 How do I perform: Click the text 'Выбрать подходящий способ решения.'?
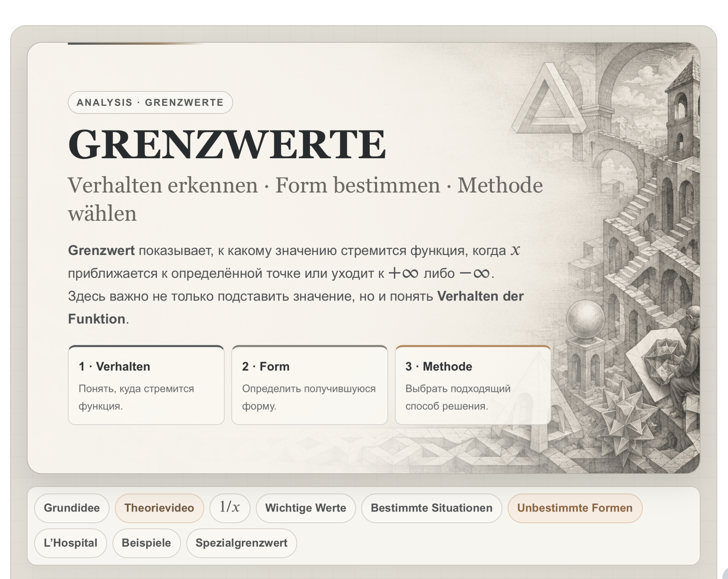(458, 397)
